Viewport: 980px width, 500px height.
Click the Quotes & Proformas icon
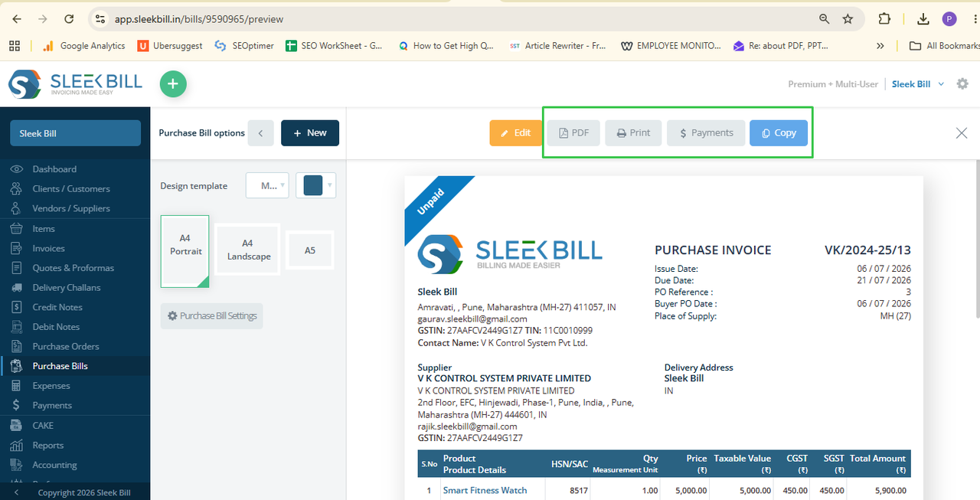pos(16,268)
